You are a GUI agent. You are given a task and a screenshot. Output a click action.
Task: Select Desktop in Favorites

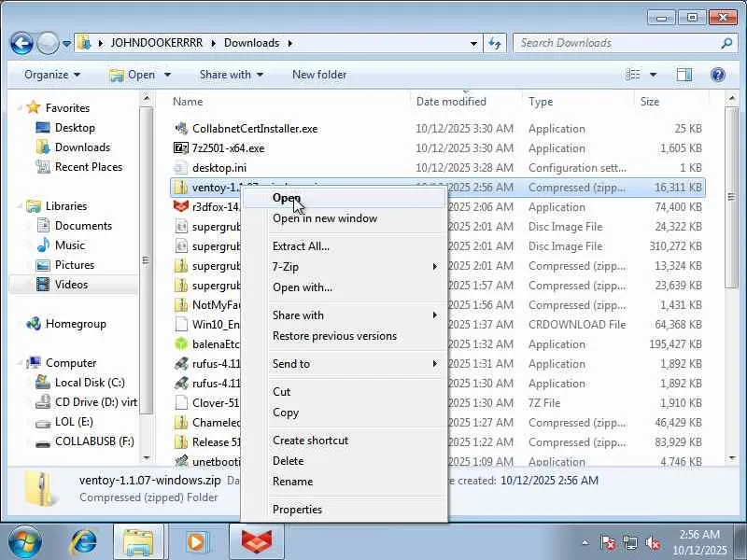[75, 128]
